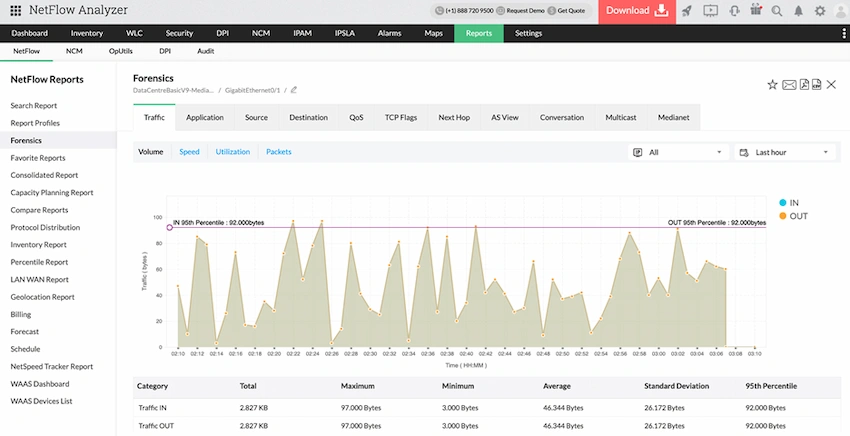The image size is (850, 436).
Task: Open the AS View tab
Action: tap(505, 117)
